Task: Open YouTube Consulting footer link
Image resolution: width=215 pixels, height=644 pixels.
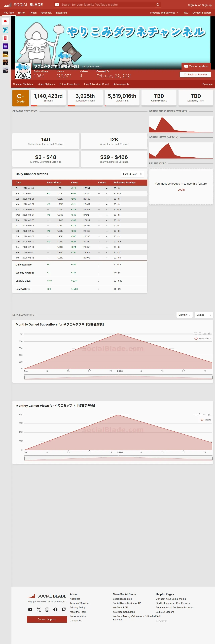Action: [x=124, y=612]
